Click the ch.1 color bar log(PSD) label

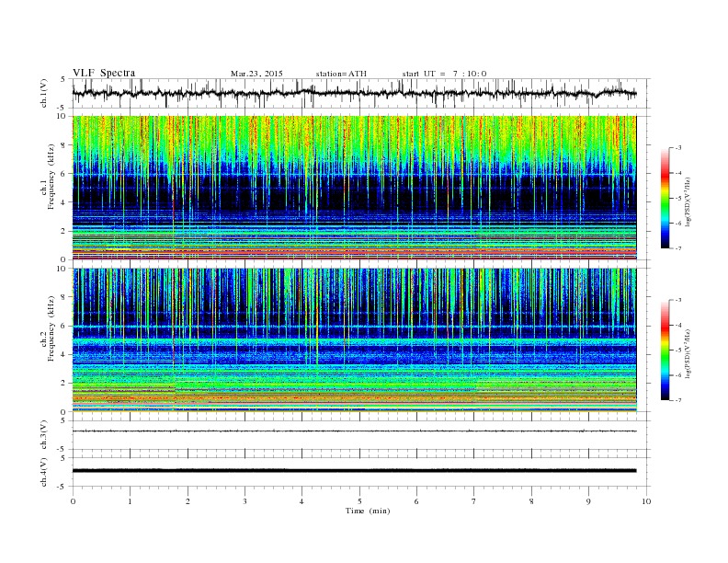tap(689, 202)
